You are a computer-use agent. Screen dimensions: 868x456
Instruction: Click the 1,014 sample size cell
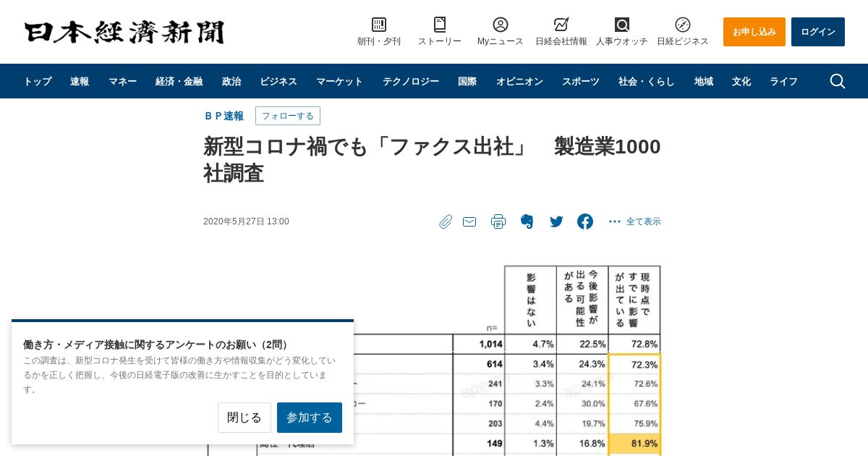[x=478, y=344]
